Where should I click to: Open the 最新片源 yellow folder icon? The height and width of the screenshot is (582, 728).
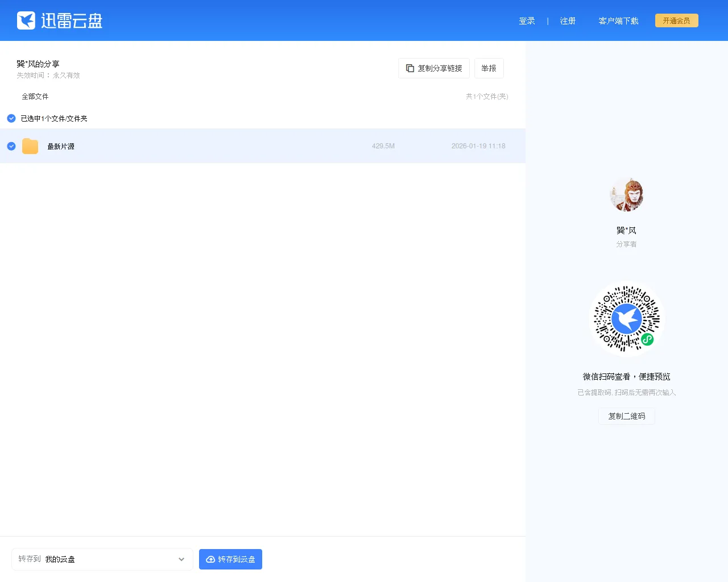[x=30, y=146]
